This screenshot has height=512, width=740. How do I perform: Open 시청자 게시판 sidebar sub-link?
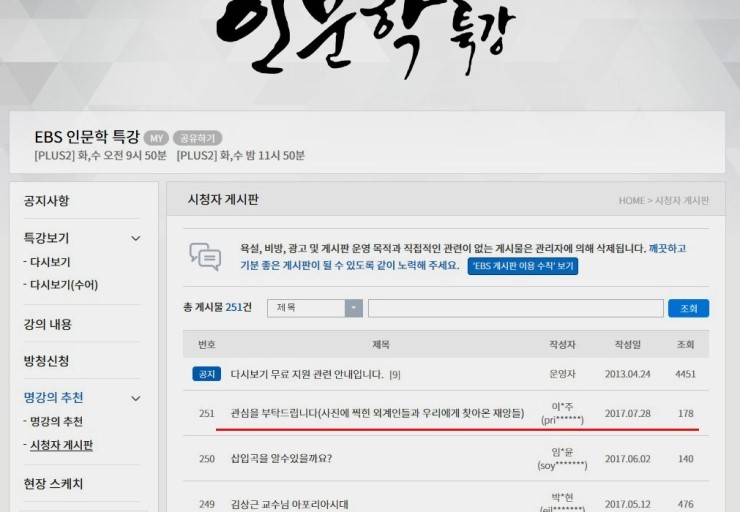point(59,445)
